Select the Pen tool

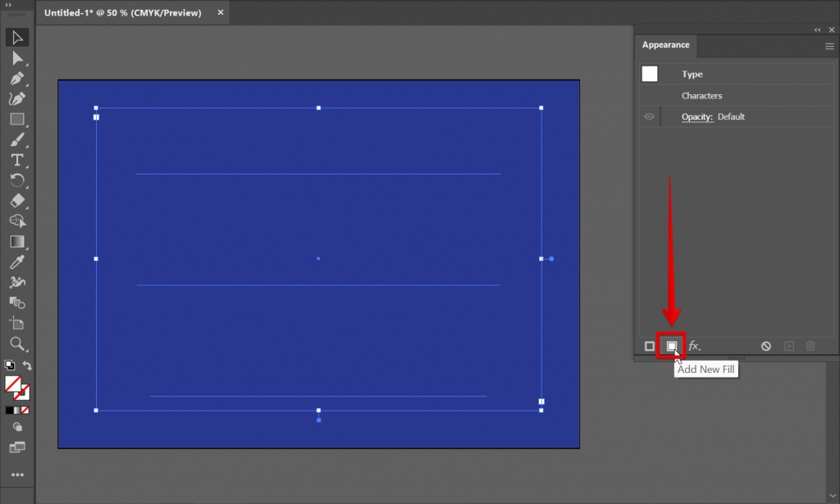(17, 78)
